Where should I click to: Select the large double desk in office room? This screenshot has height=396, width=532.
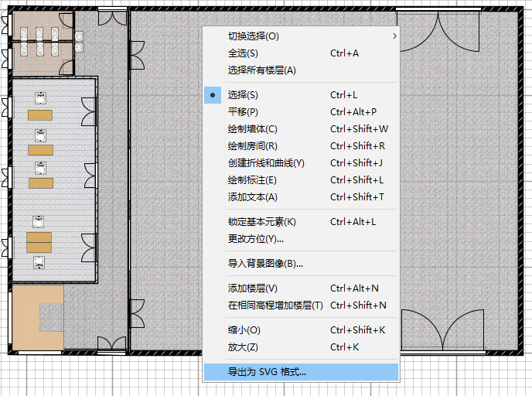tap(39, 242)
